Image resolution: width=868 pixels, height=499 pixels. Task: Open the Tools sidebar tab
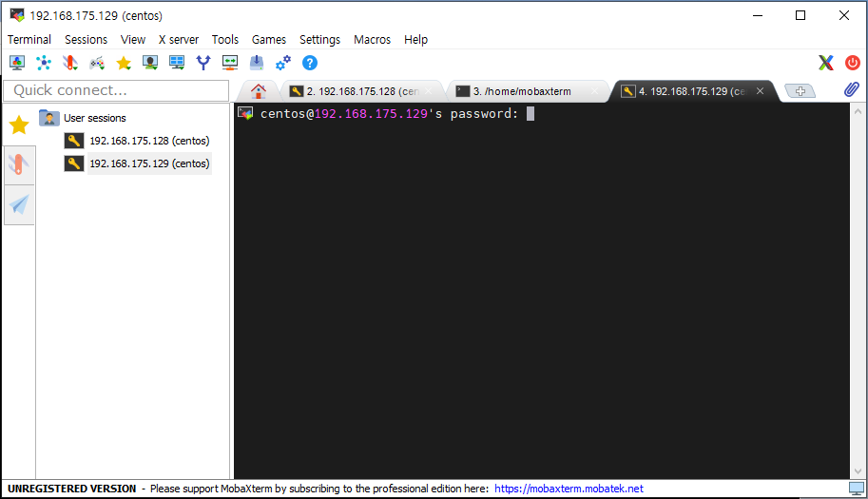coord(19,164)
